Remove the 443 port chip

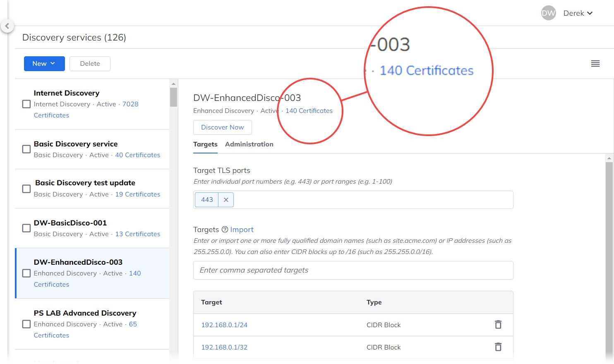pyautogui.click(x=226, y=200)
